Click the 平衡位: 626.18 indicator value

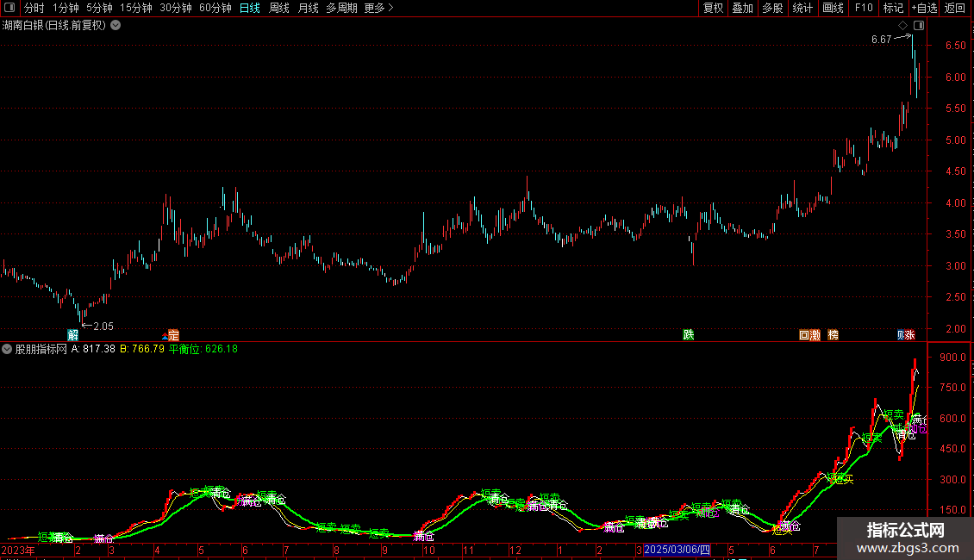coord(203,349)
